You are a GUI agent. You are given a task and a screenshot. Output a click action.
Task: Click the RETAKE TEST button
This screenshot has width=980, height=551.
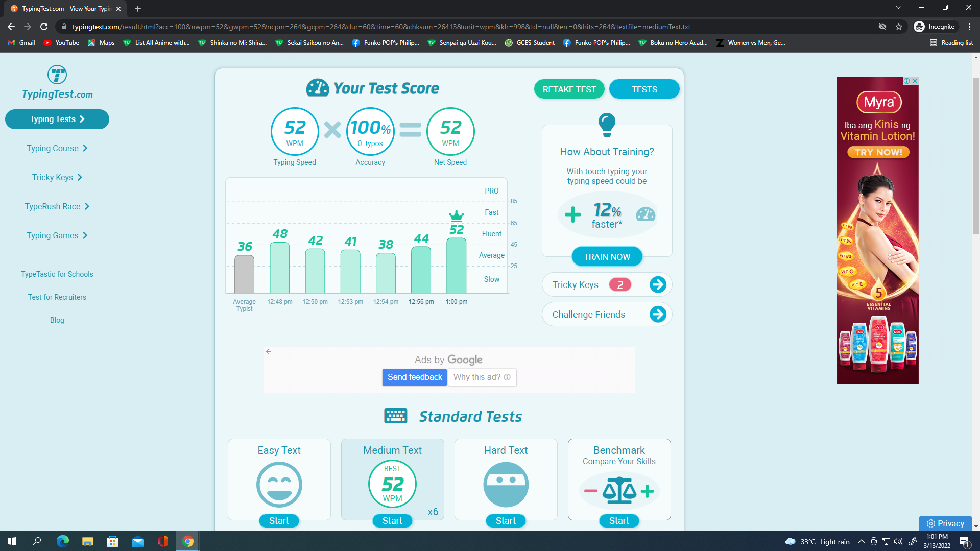point(569,89)
